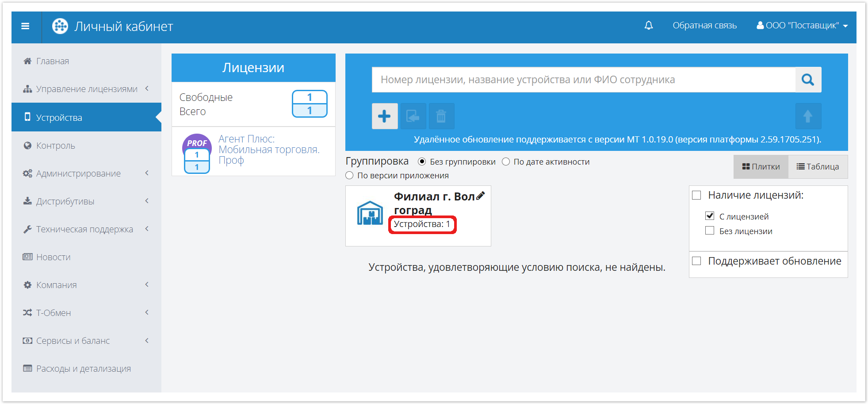Image resolution: width=868 pixels, height=404 pixels.
Task: Click the hamburger menu icon
Action: point(26,27)
